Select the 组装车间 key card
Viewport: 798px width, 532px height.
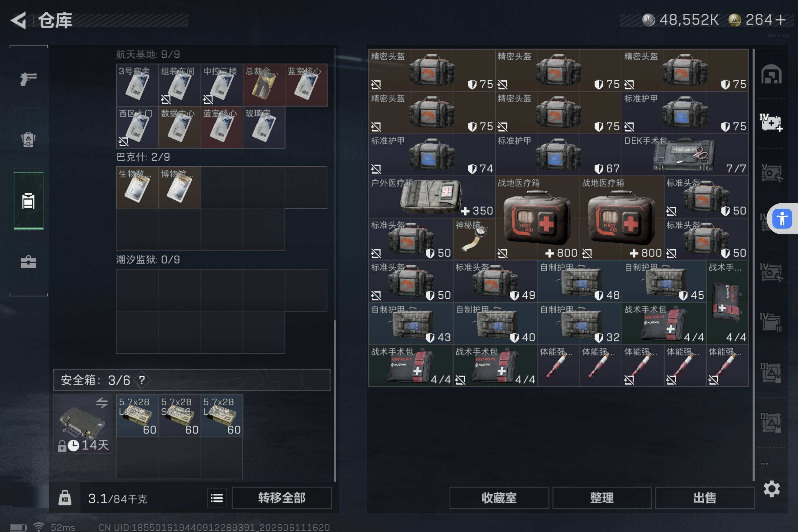tap(180, 85)
